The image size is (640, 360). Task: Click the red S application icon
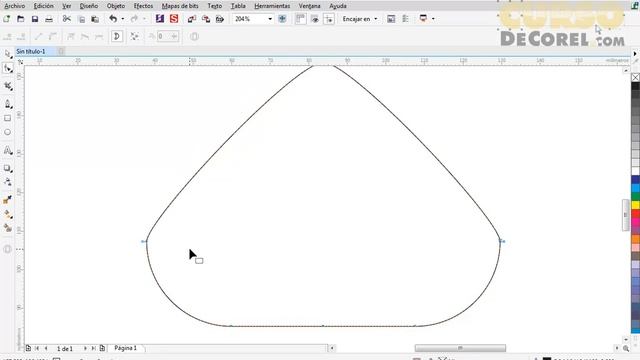pyautogui.click(x=174, y=19)
